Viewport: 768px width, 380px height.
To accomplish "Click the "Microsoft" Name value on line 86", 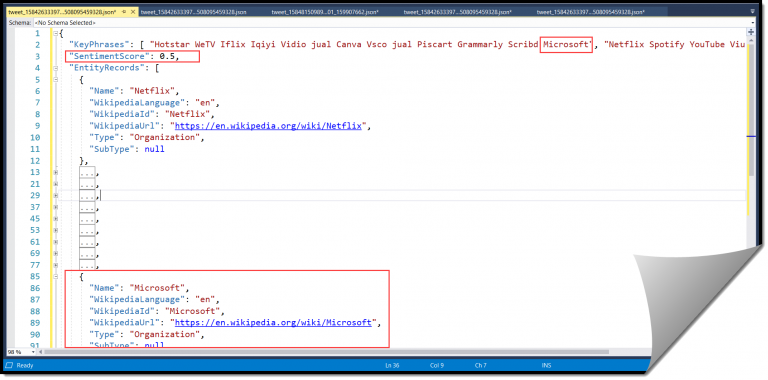I will tap(157, 288).
